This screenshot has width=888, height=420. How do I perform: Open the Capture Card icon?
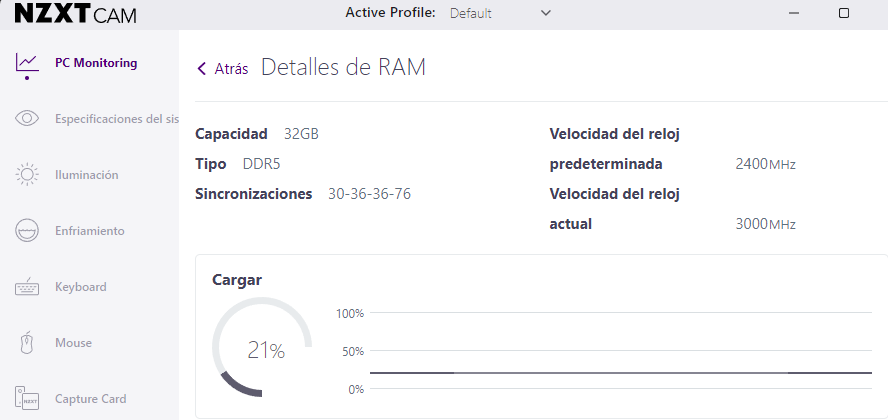click(x=27, y=398)
